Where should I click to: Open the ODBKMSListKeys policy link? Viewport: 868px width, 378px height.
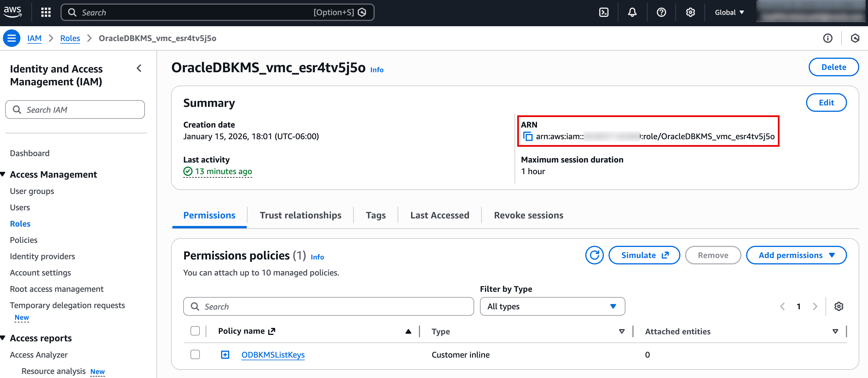[x=273, y=354]
